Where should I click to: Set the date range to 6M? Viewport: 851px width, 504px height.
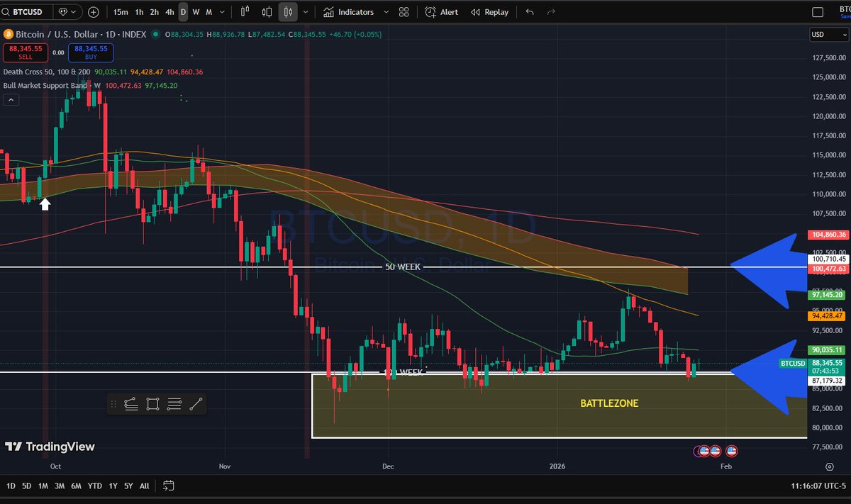(x=77, y=486)
